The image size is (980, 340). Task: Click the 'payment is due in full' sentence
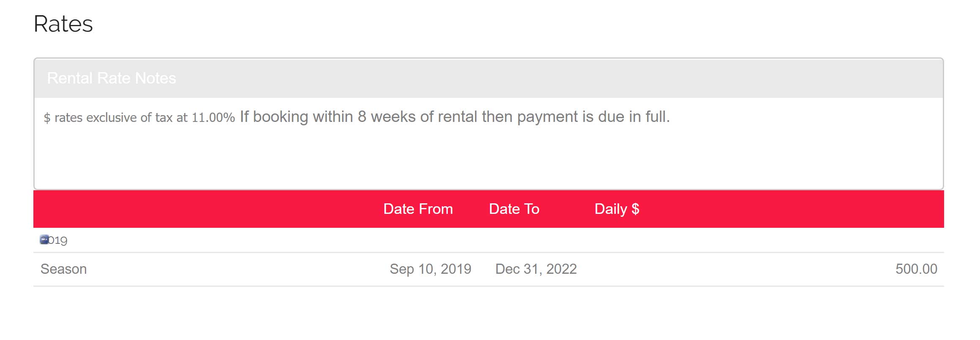[593, 117]
